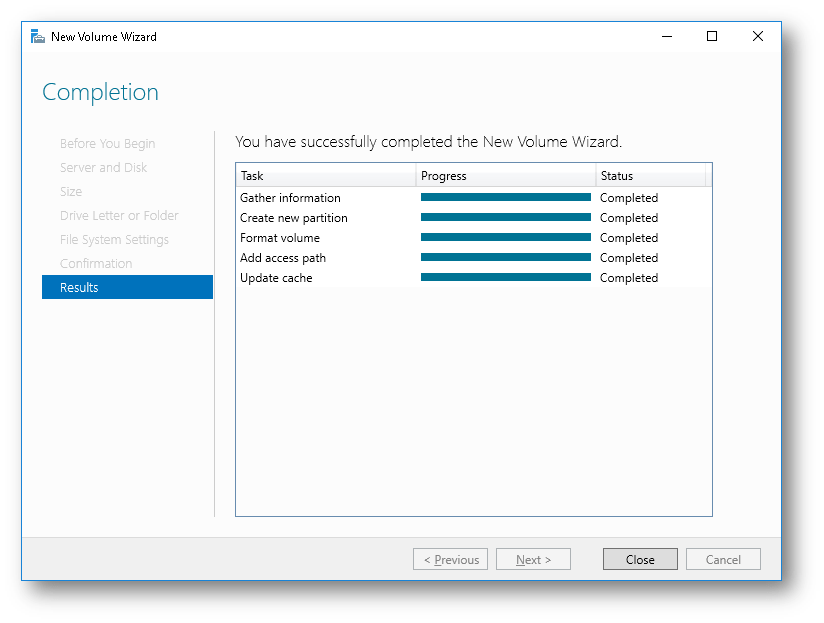Select the Gather information task row
Screen dimensions: 824x623
(x=290, y=197)
